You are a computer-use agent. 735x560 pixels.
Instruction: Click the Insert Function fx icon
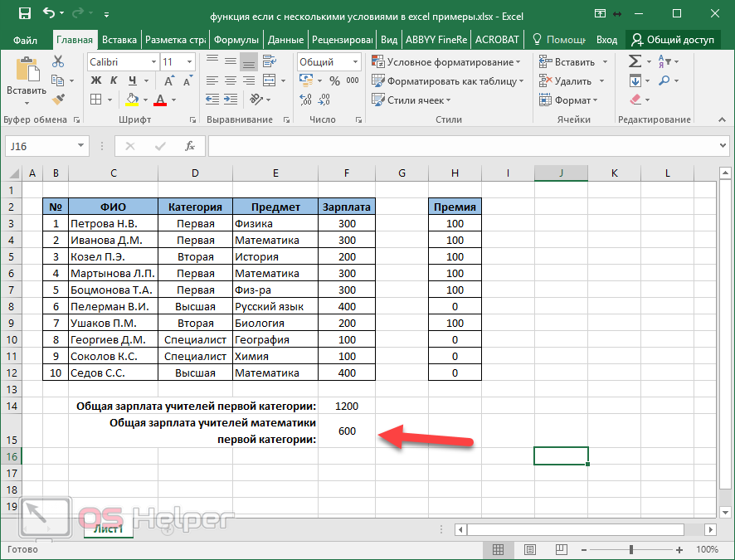pyautogui.click(x=190, y=146)
